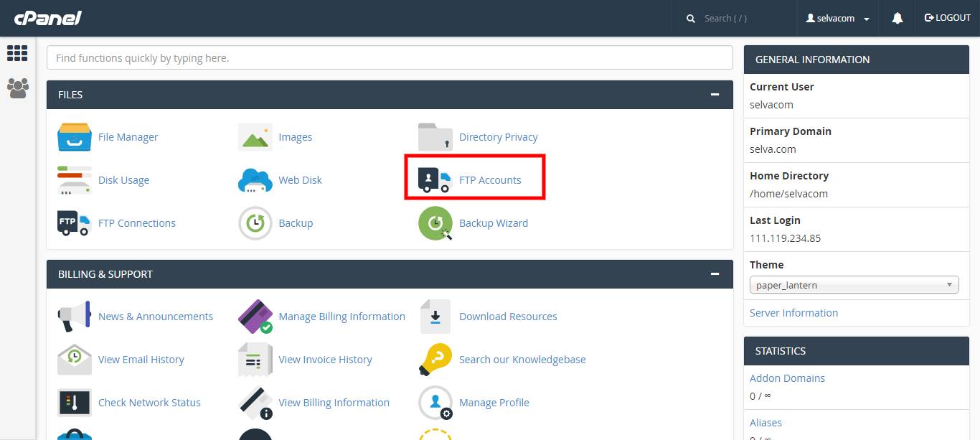Screen dimensions: 980x440
Task: Open the View Billing Information link
Action: click(x=334, y=403)
